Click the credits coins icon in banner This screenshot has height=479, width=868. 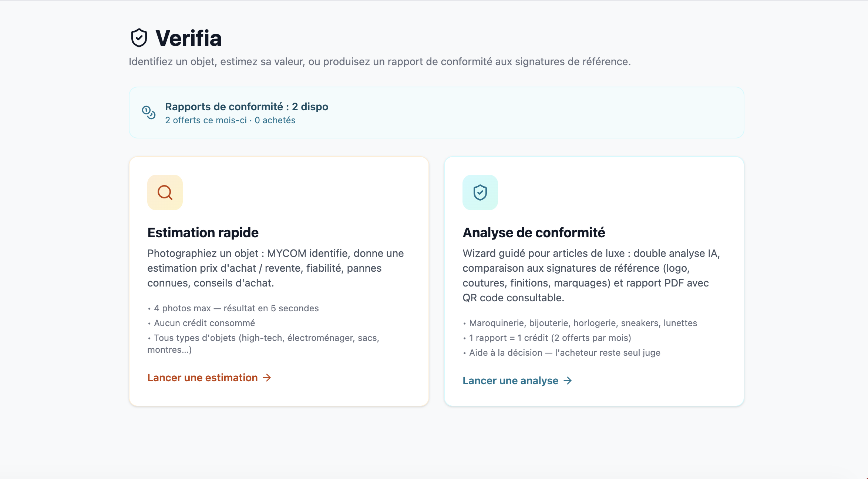(149, 112)
